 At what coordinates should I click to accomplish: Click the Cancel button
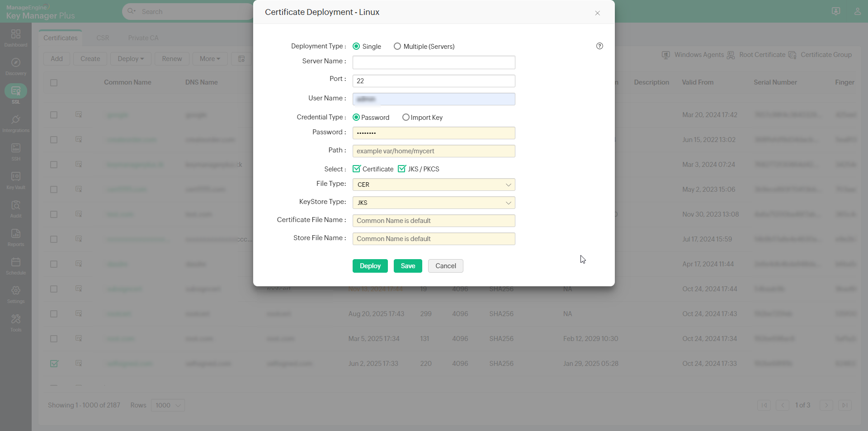446,266
